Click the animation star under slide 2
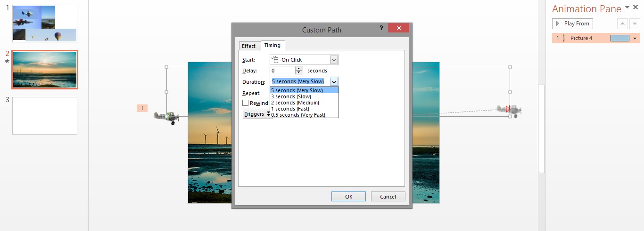 [x=7, y=61]
